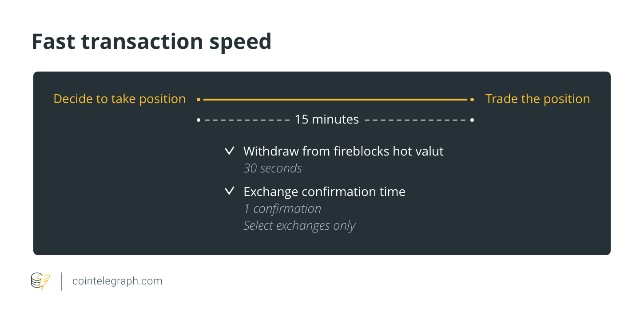This screenshot has width=644, height=320.
Task: Click the yellow end dot of timeline
Action: click(x=472, y=100)
